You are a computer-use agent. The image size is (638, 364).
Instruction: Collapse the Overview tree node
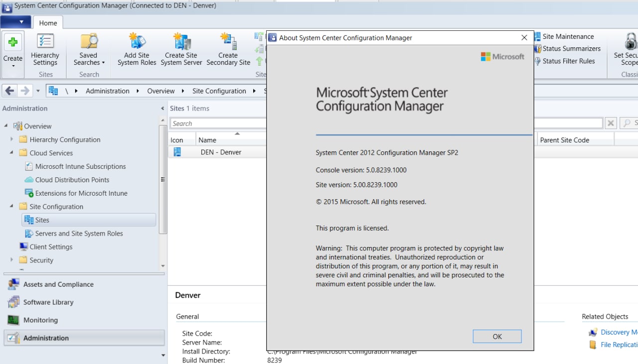point(6,126)
